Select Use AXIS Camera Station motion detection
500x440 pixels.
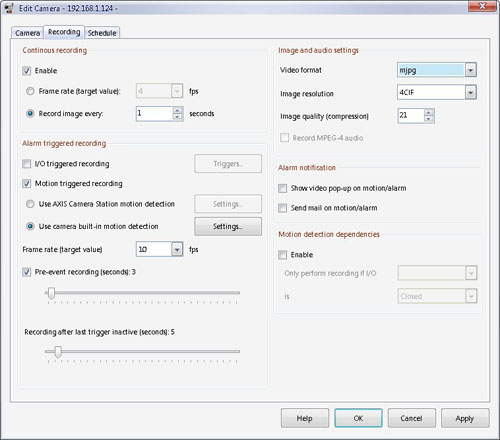coord(30,204)
